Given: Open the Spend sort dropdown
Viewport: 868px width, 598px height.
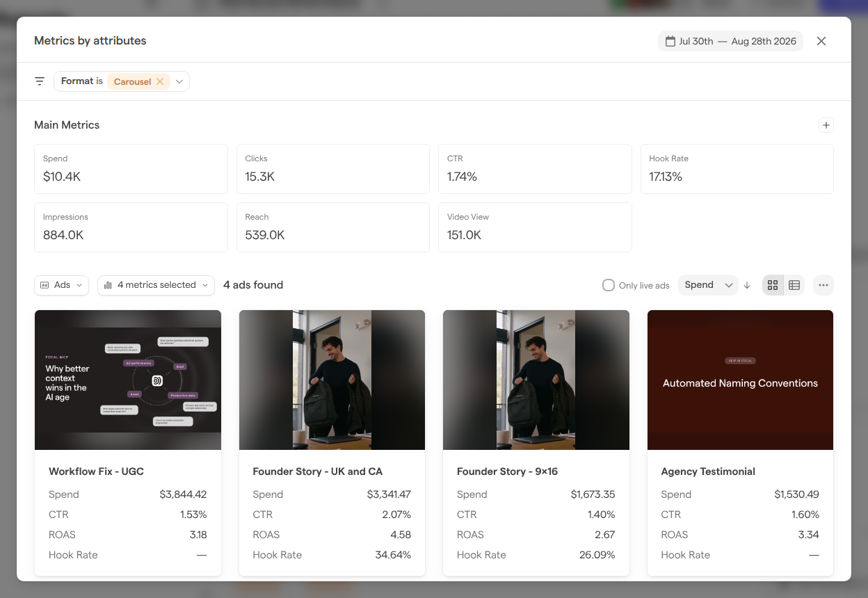Looking at the screenshot, I should [x=708, y=285].
